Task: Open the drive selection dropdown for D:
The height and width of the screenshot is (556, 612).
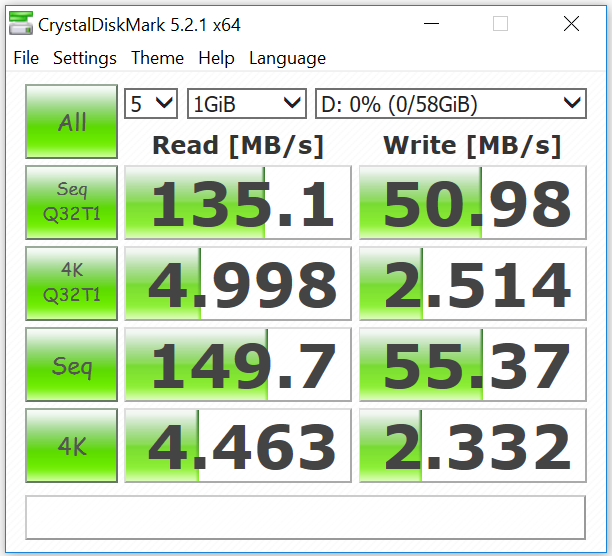Action: click(x=450, y=103)
